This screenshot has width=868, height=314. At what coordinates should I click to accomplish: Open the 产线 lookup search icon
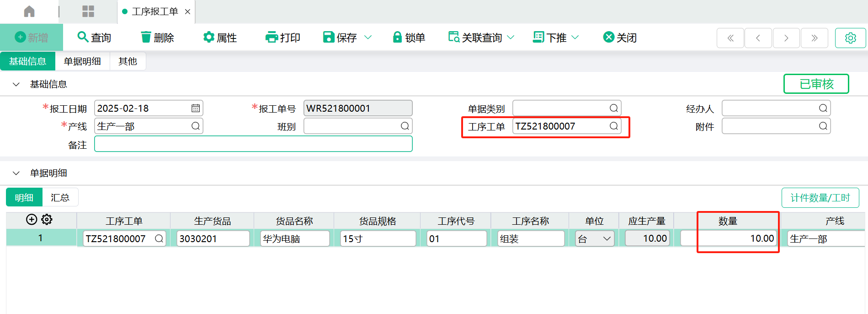tap(196, 126)
